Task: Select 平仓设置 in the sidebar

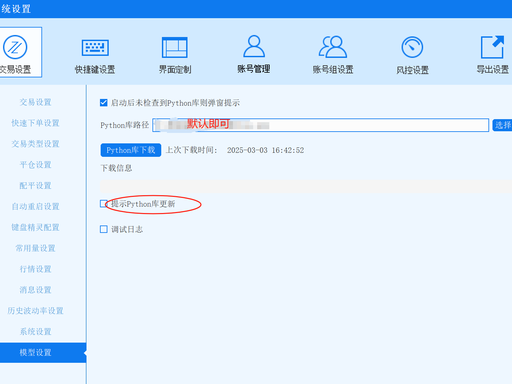Action: pyautogui.click(x=35, y=165)
